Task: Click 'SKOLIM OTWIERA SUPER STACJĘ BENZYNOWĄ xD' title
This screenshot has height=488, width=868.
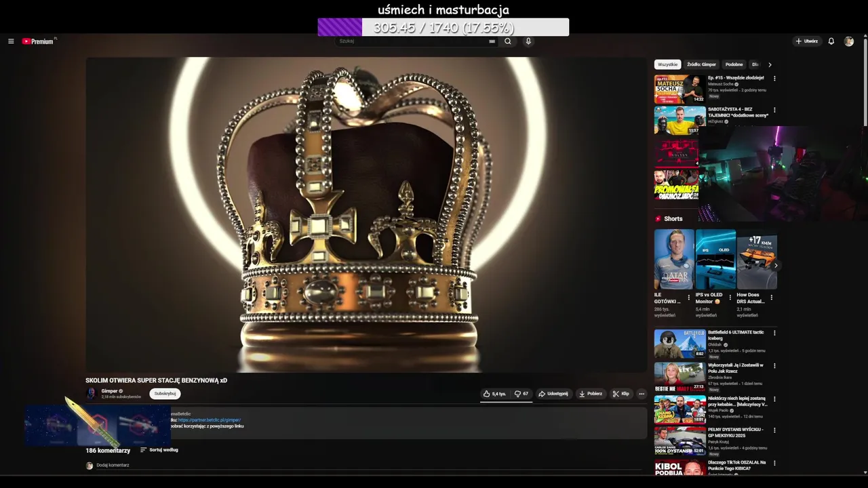Action: (156, 381)
